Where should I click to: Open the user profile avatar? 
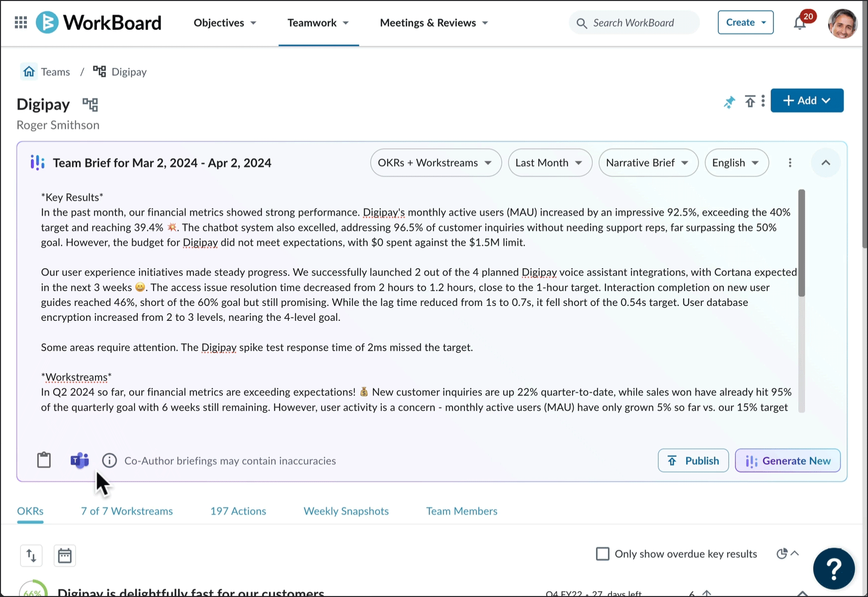(842, 23)
